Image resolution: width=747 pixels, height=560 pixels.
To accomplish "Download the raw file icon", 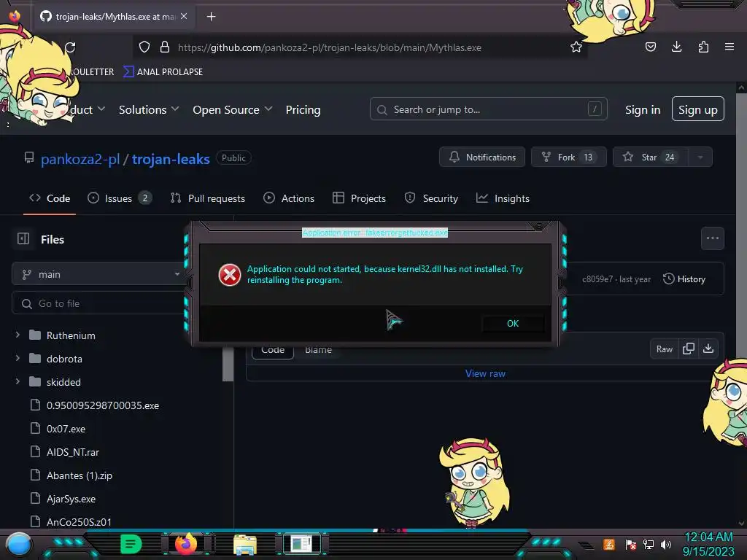I will [x=708, y=349].
